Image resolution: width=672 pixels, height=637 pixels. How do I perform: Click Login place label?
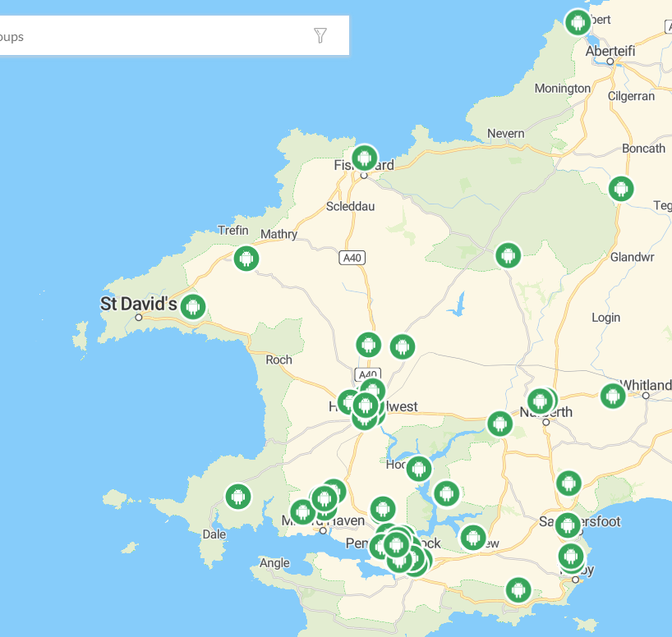pyautogui.click(x=606, y=318)
